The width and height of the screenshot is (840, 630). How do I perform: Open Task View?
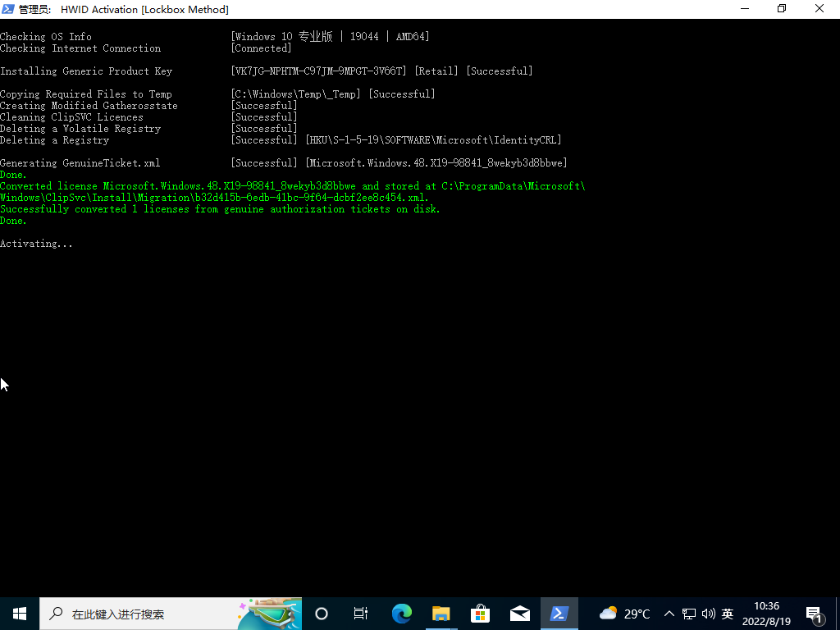pyautogui.click(x=360, y=613)
